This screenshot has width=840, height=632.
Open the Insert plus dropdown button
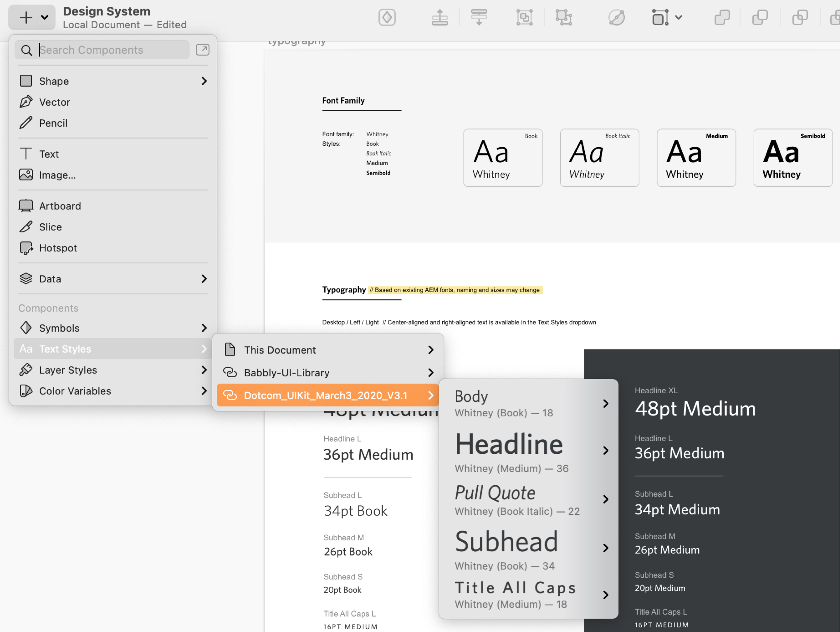pos(32,18)
